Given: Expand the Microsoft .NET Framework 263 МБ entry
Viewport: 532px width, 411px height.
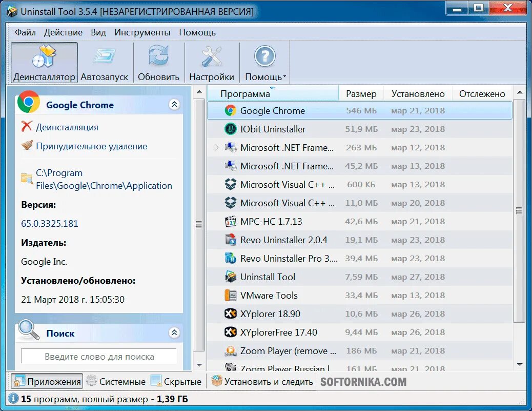Looking at the screenshot, I should pyautogui.click(x=216, y=148).
